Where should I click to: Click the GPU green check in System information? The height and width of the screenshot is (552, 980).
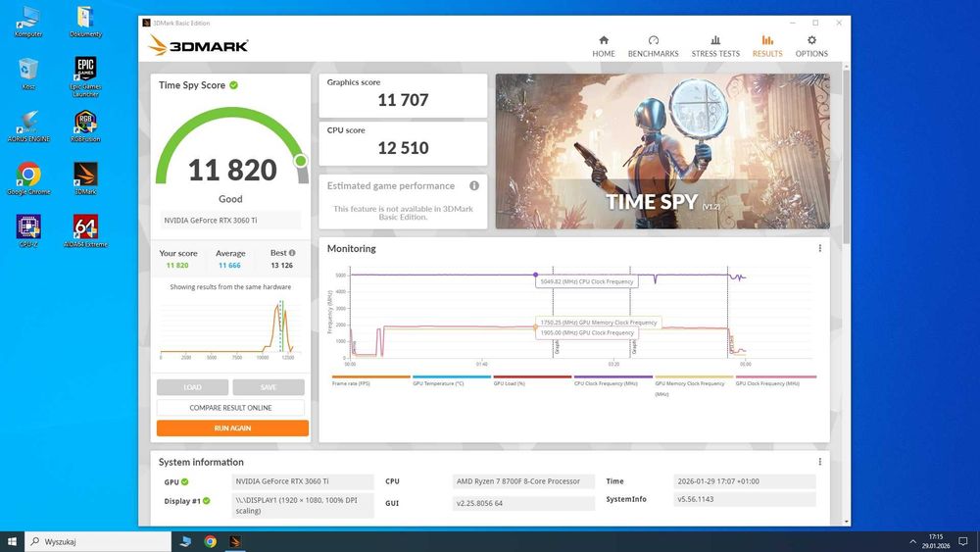coord(185,482)
